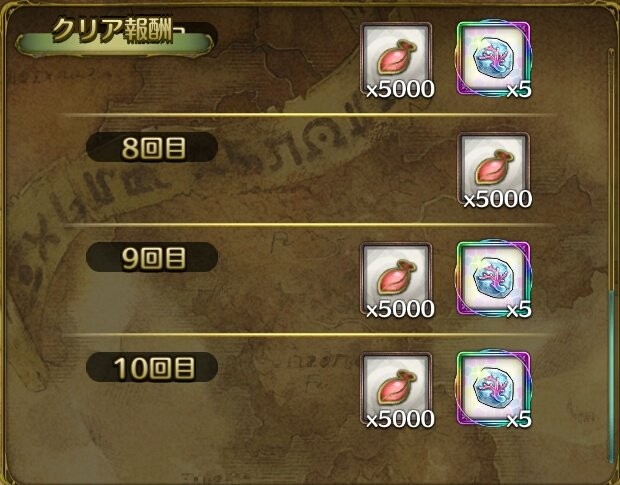Click the pink pouch icon in the top row
Viewport: 620px width, 485px height.
pyautogui.click(x=396, y=59)
